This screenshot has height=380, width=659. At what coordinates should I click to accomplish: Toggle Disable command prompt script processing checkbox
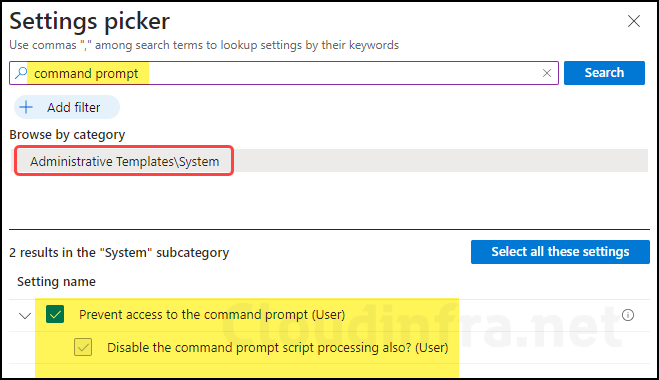coord(83,347)
